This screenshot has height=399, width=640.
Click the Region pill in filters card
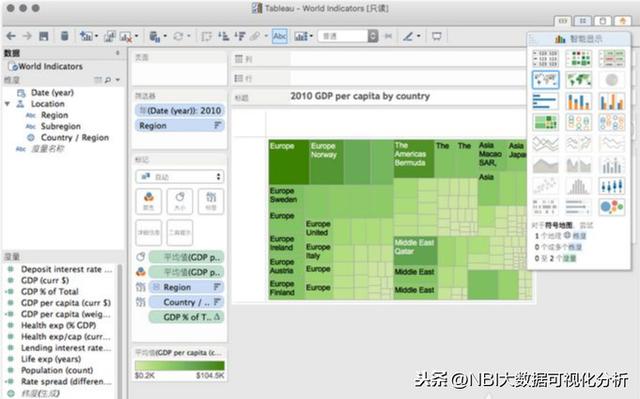click(x=180, y=126)
